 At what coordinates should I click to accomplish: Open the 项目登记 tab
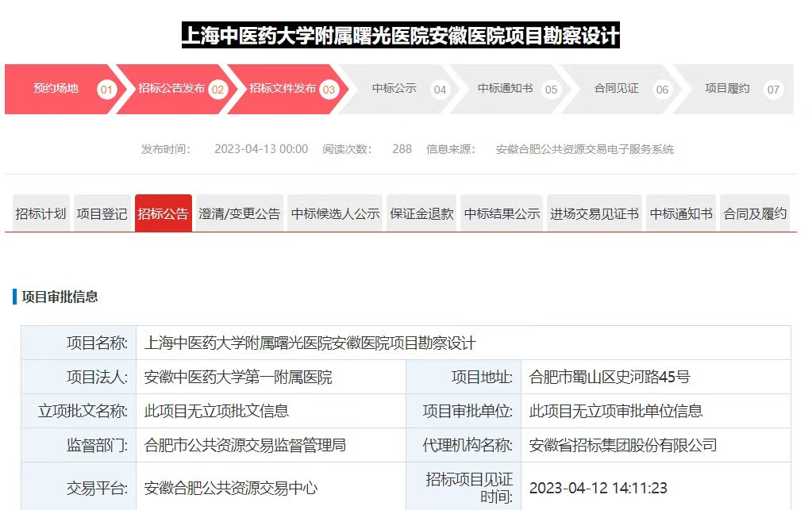pos(102,213)
